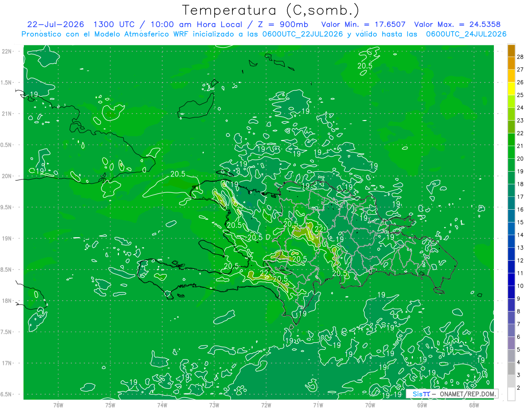532x411 pixels.
Task: Click the "17N" latitude axis label
Action: pyautogui.click(x=6, y=363)
